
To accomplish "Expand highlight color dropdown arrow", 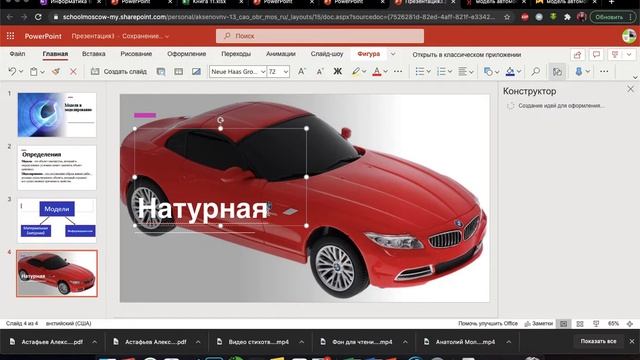I will tap(364, 72).
